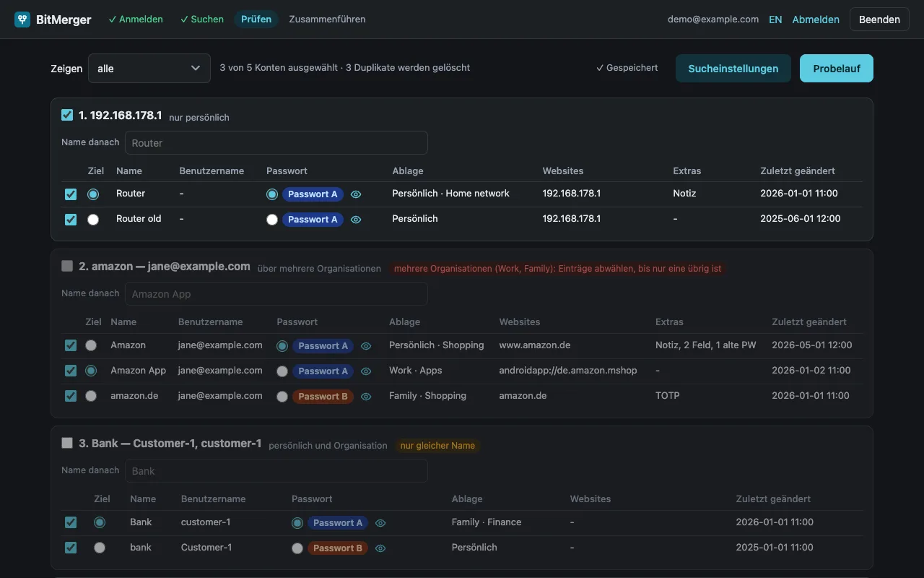Viewport: 924px width, 578px height.
Task: Open the Zeigen filter dropdown
Action: [x=149, y=69]
